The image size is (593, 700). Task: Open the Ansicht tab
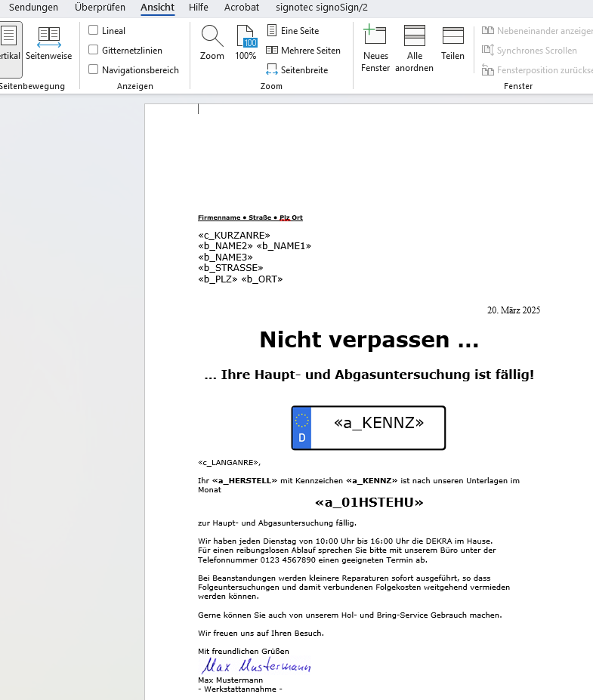[x=157, y=7]
